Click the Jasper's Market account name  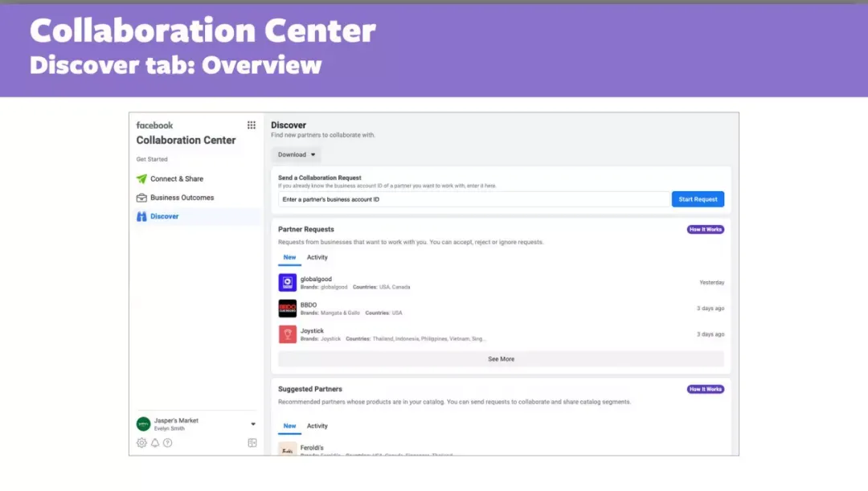176,421
